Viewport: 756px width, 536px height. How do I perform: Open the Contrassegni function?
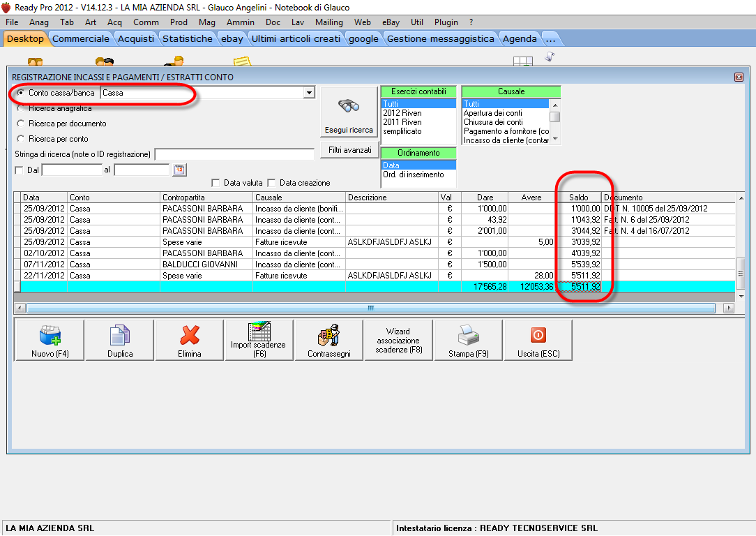coord(328,340)
